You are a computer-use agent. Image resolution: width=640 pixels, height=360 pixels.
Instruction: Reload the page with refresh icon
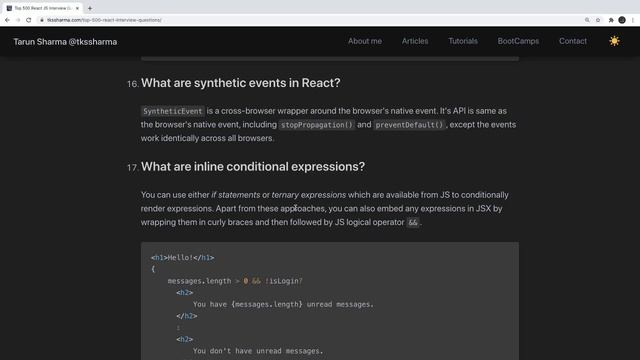click(29, 20)
